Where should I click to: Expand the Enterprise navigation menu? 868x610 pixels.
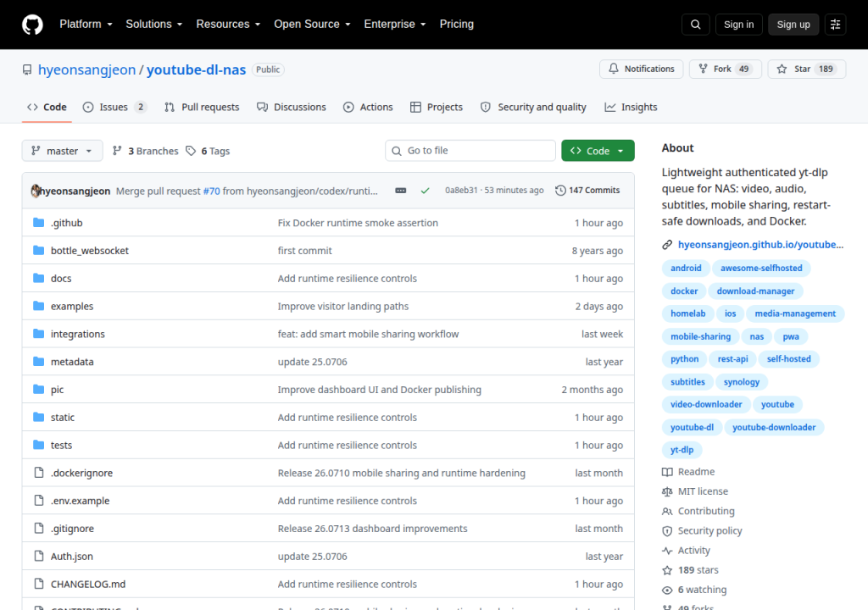395,25
